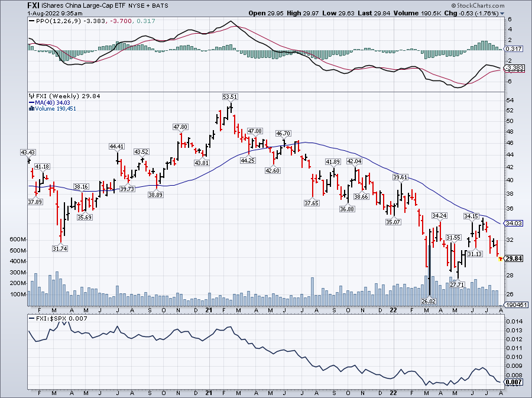Click the 34.03 moving average axis tag
Screen dimensions: 532x398
[513, 224]
